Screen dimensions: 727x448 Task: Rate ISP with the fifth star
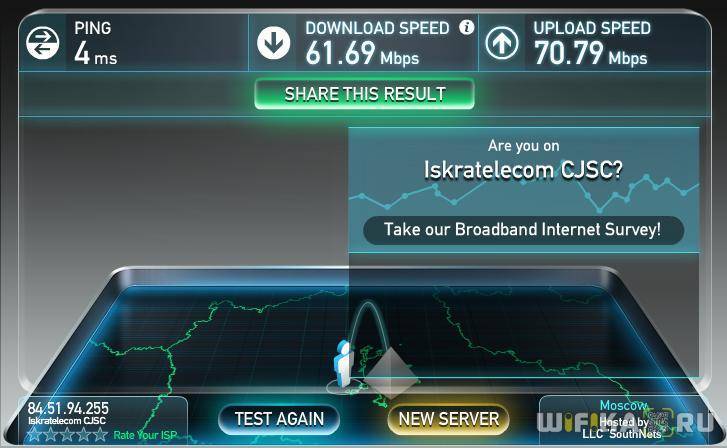[x=100, y=435]
